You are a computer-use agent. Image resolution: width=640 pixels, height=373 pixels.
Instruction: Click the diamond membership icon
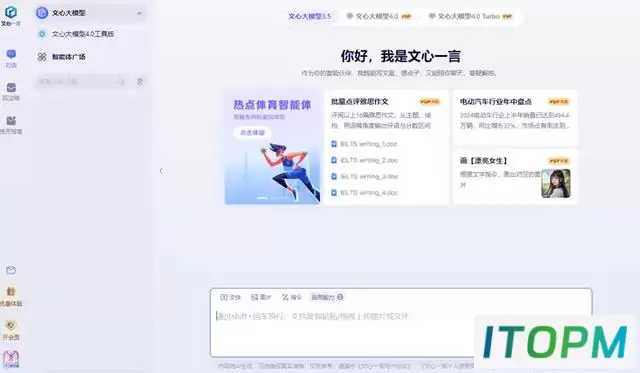[x=11, y=325]
